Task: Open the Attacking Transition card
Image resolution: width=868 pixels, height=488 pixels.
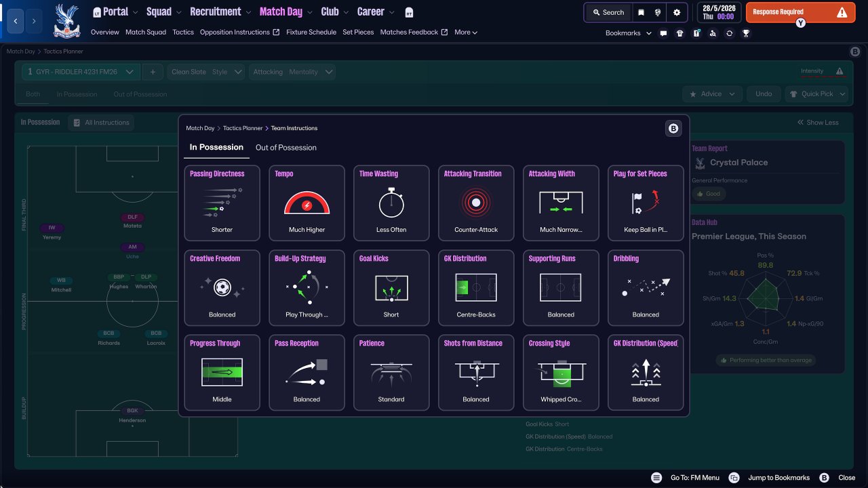Action: point(476,203)
